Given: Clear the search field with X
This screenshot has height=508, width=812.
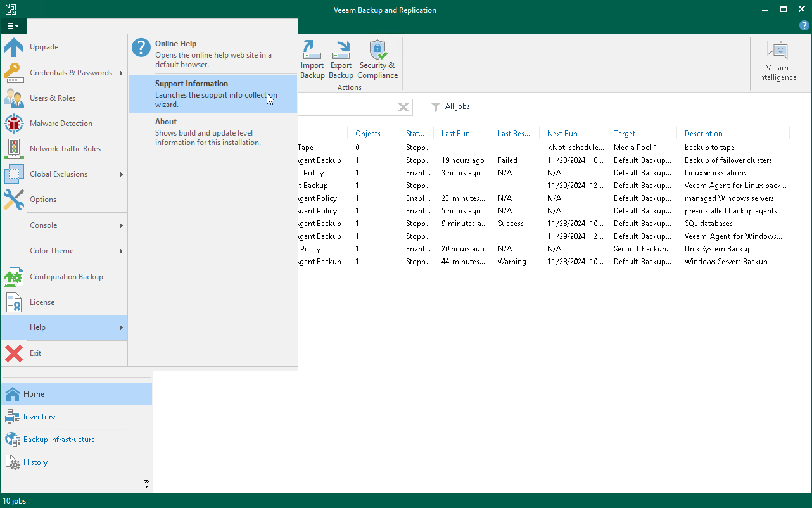Looking at the screenshot, I should click(x=403, y=107).
